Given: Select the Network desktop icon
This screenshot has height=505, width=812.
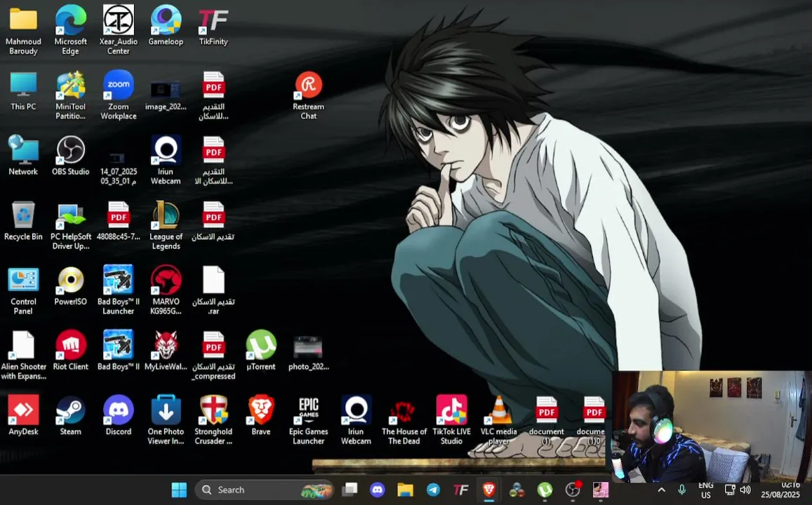Looking at the screenshot, I should [x=23, y=155].
